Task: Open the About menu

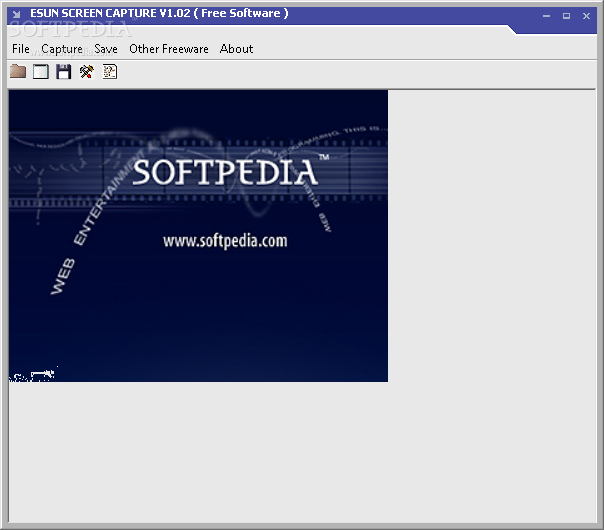Action: click(x=237, y=49)
